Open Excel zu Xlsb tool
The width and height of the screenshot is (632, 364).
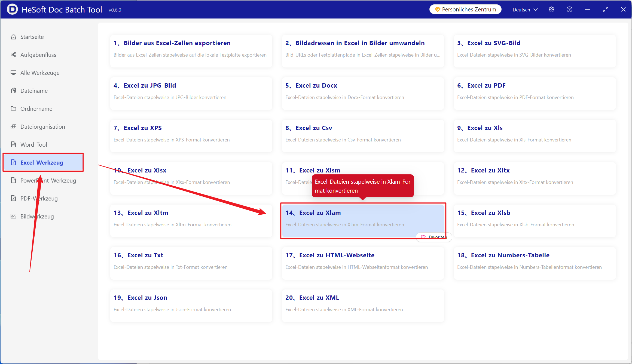pos(535,221)
